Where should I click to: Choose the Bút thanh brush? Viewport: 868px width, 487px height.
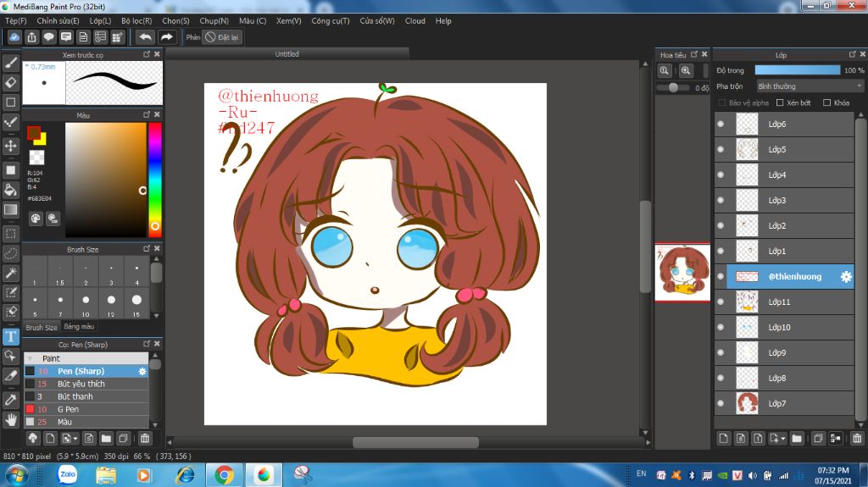(86, 396)
